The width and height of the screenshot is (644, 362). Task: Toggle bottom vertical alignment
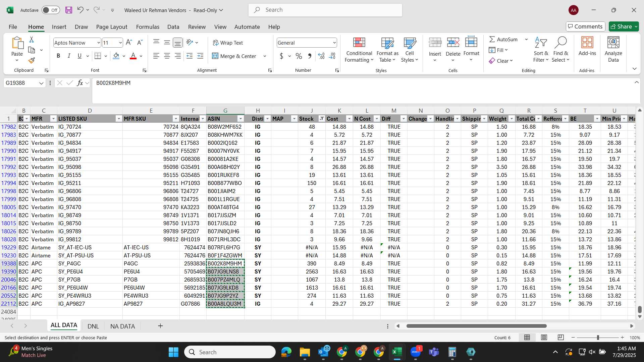(178, 43)
